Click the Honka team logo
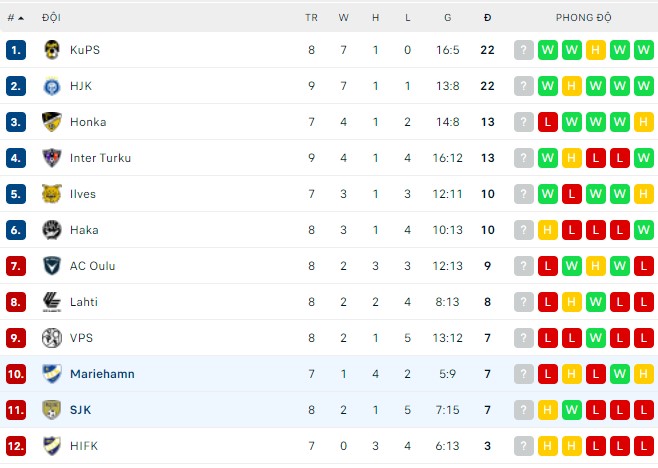 (52, 122)
